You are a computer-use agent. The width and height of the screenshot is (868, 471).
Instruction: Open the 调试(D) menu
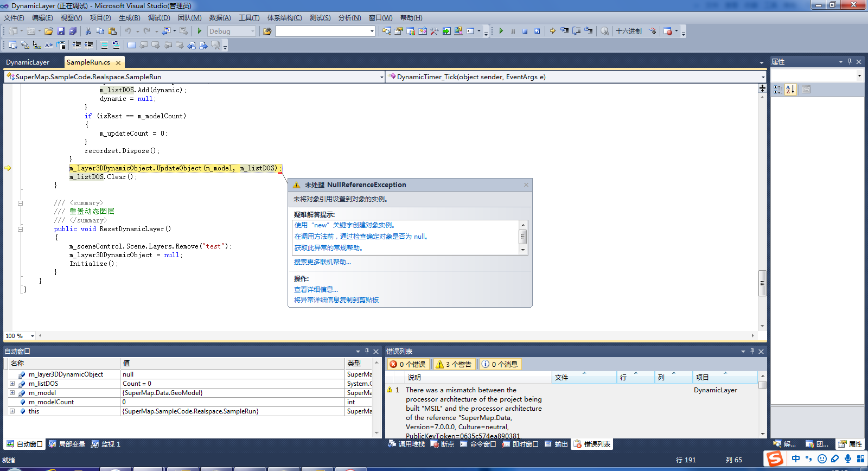tap(159, 18)
